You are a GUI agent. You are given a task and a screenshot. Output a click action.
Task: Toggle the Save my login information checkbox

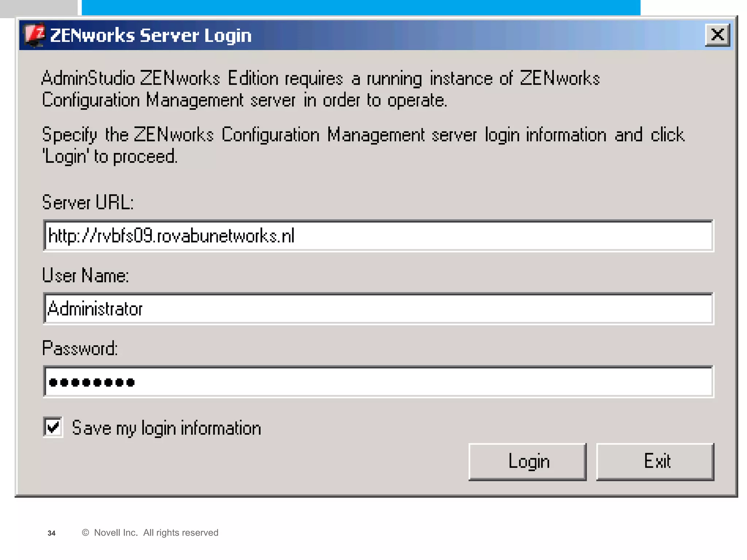(53, 427)
